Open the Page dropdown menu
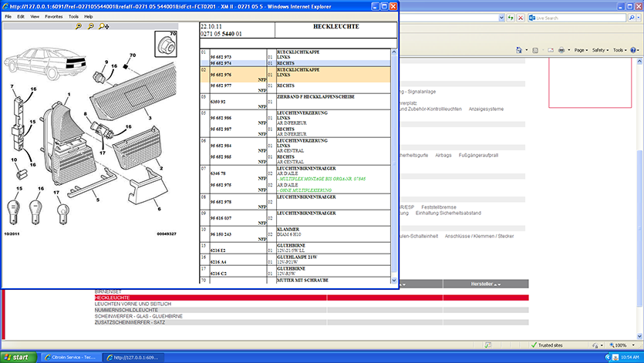 [581, 50]
